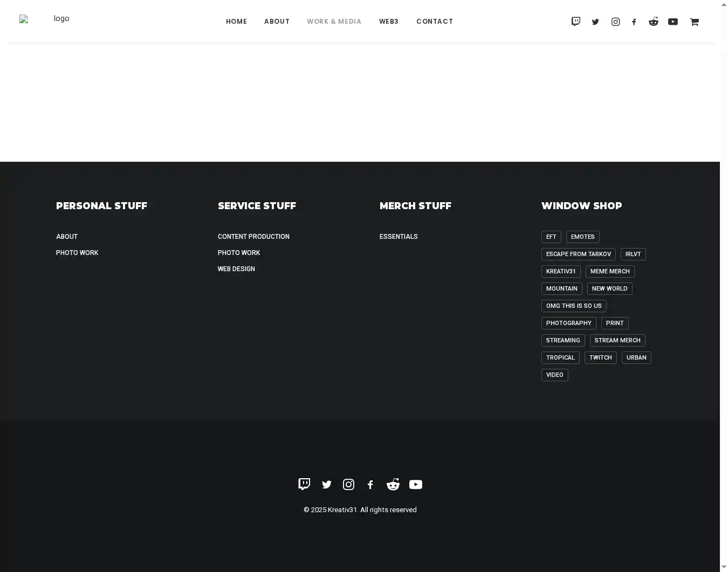Open the Essentials merch link
728x572 pixels.
pos(399,237)
